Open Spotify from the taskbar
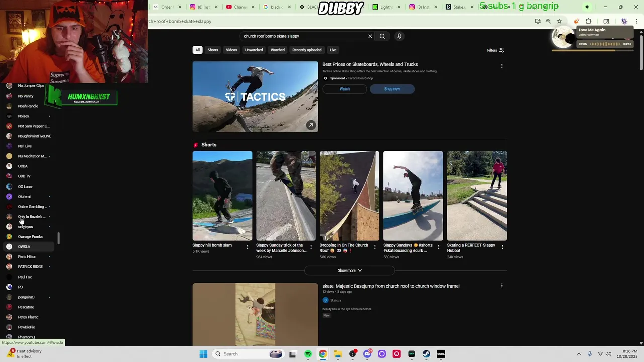This screenshot has height=362, width=644. click(x=308, y=354)
